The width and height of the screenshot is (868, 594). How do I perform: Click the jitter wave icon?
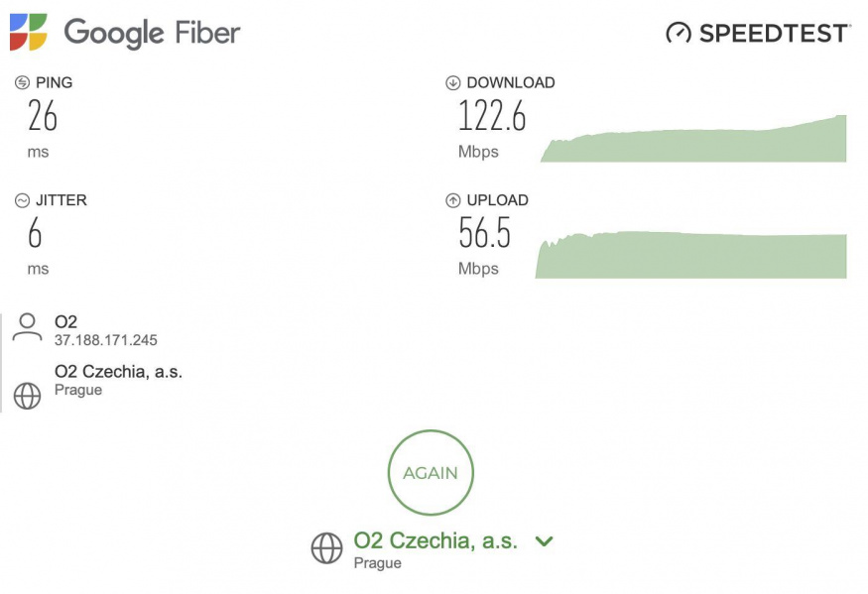(23, 200)
